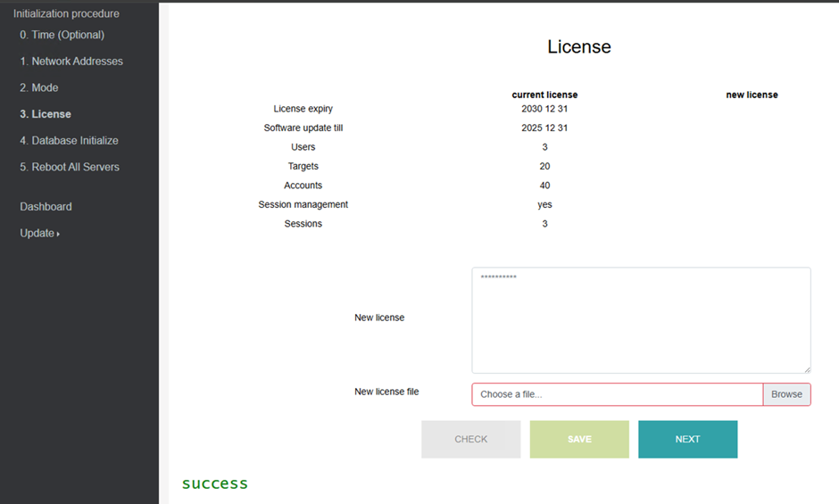Select the 2. Mode step
Screen dimensions: 839x504
coord(39,87)
